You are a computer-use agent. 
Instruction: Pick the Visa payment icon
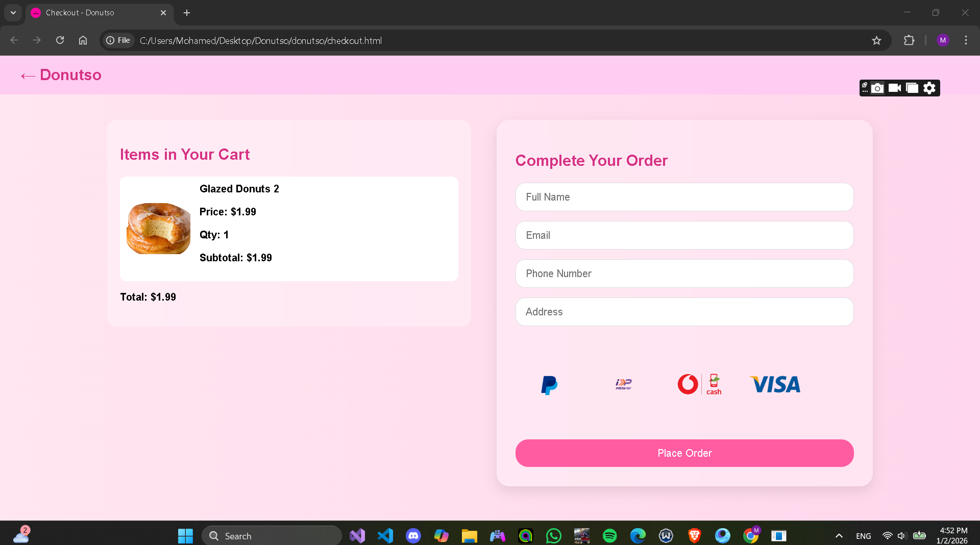[x=774, y=384]
